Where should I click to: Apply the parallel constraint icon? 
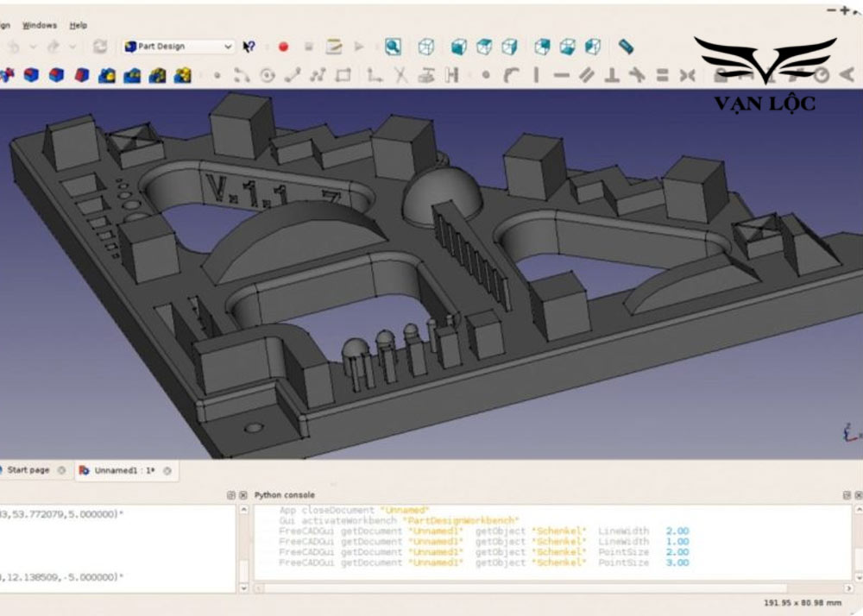[x=585, y=73]
